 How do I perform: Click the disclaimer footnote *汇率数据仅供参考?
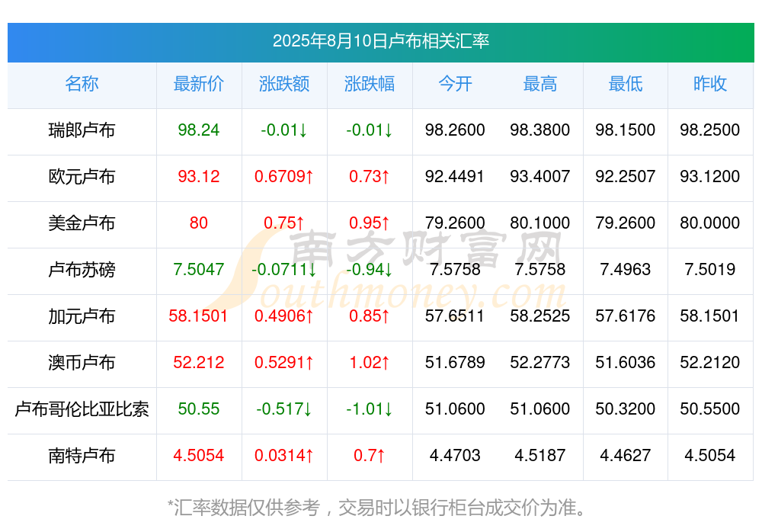pos(244,508)
